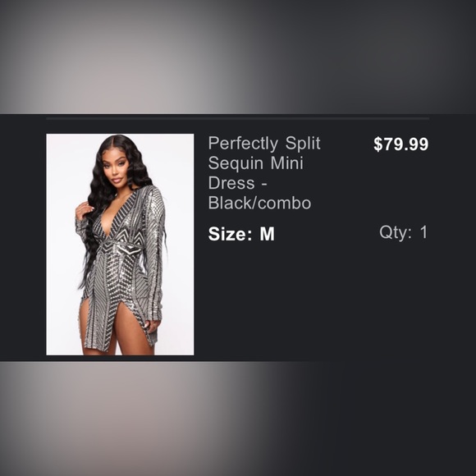Select the $79.99 price text
This screenshot has width=476, height=476.
pyautogui.click(x=401, y=144)
